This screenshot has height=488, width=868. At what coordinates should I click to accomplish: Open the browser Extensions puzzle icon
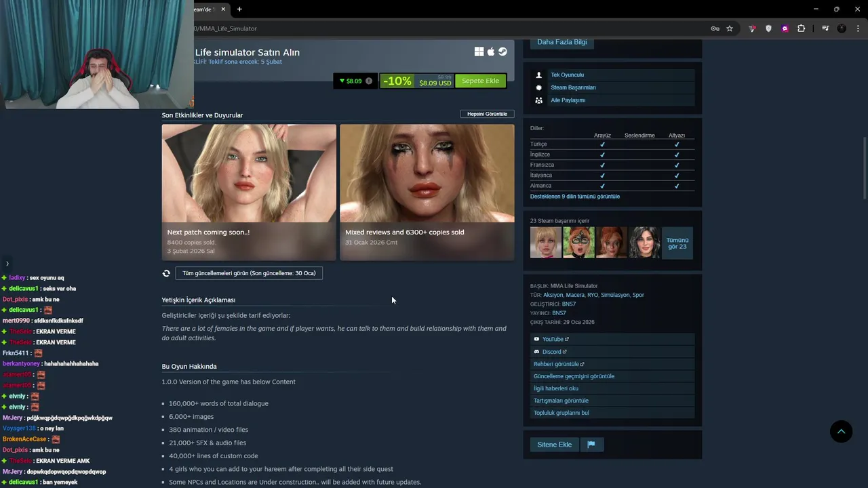click(802, 28)
